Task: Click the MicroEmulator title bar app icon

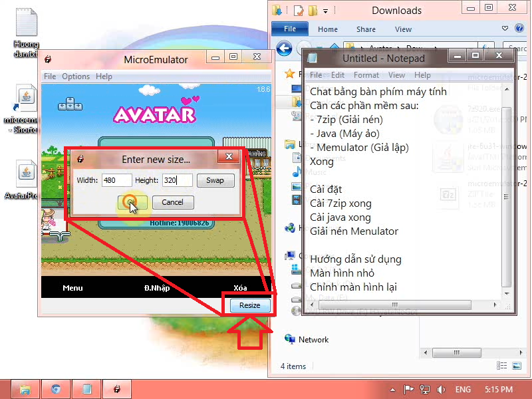Action: (x=48, y=59)
